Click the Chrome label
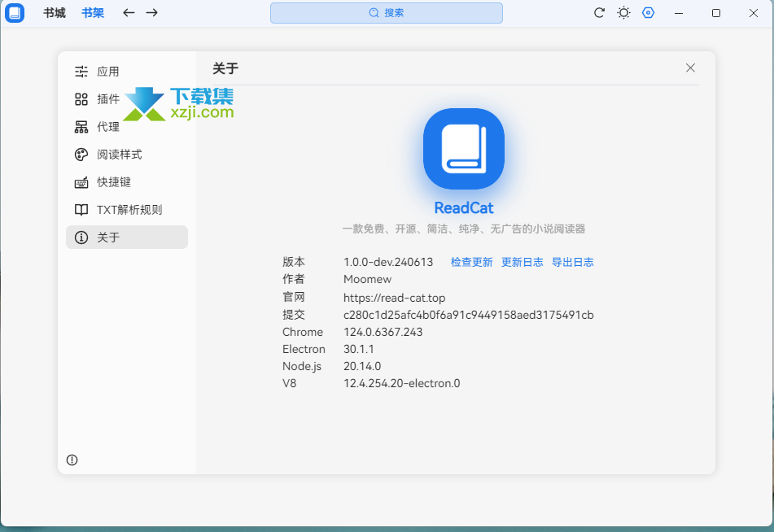Viewport: 774px width, 532px height. click(303, 332)
